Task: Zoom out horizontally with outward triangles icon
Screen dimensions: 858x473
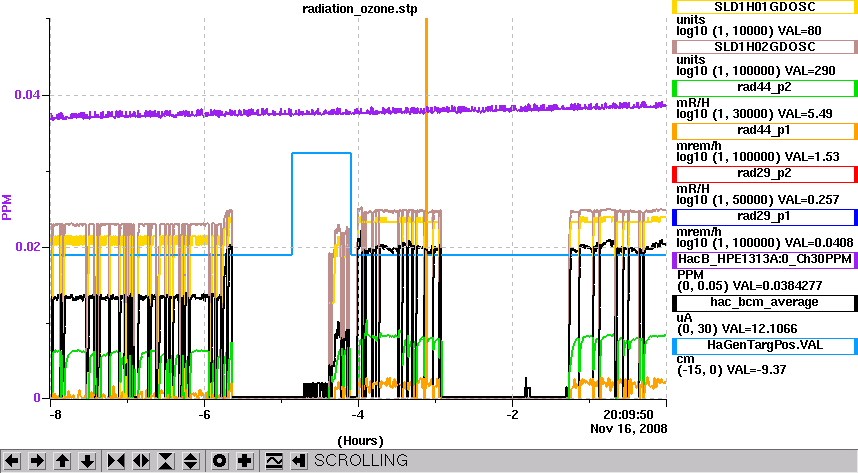Action: pyautogui.click(x=141, y=461)
